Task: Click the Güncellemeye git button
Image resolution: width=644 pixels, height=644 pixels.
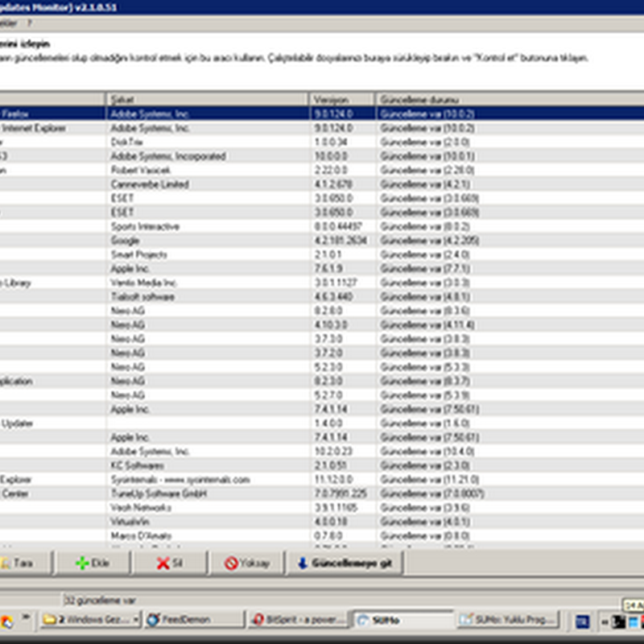Action: pos(345,563)
